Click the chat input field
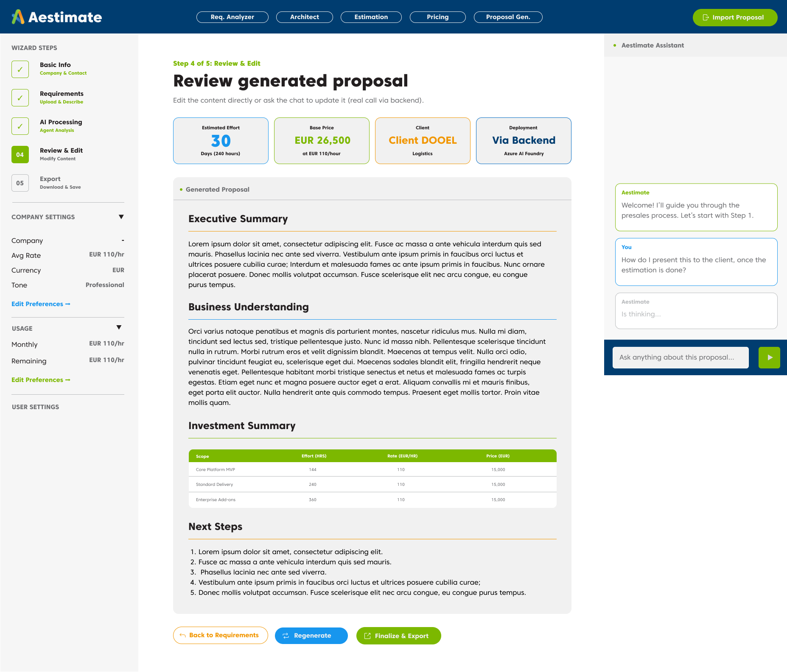Screen dimensions: 787x672 pos(681,357)
